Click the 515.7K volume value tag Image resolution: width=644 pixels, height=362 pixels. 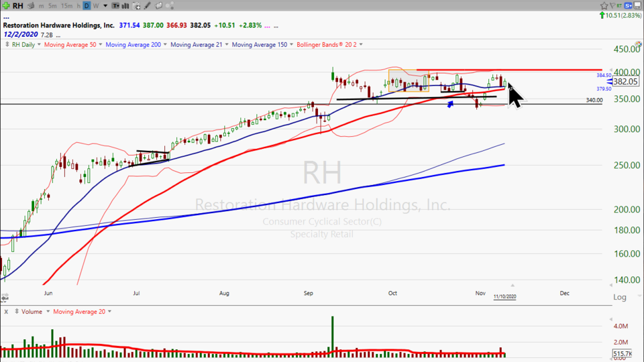click(x=623, y=353)
